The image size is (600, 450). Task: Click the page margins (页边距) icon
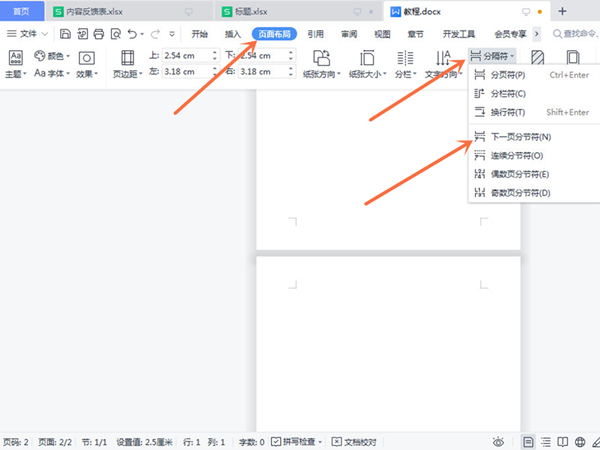[x=127, y=58]
